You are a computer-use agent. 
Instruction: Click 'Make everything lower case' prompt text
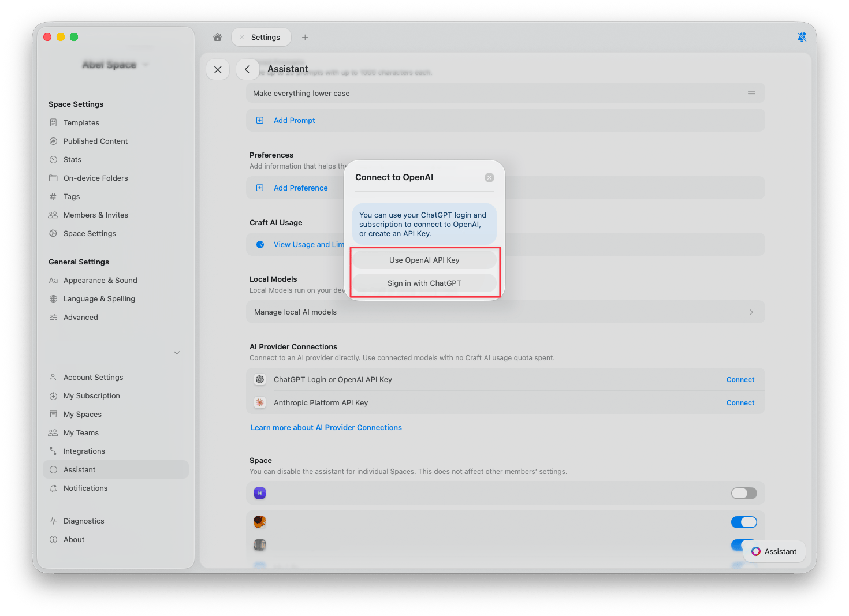(301, 93)
